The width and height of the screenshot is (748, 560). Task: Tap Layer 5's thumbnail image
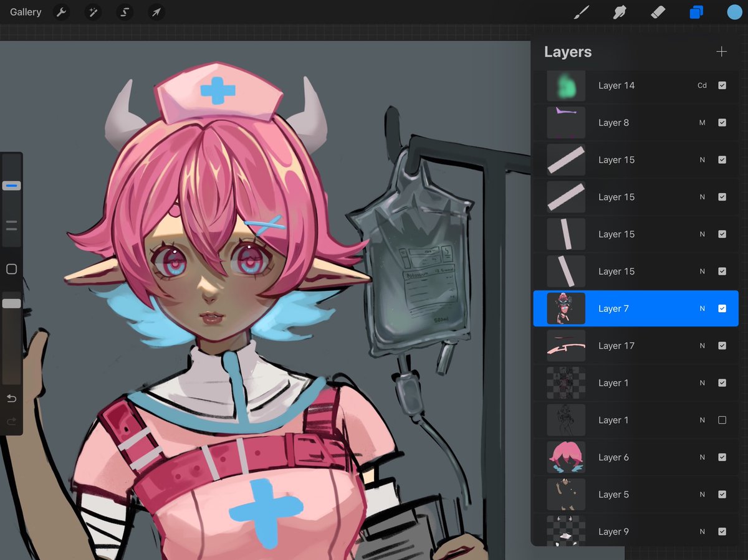pos(566,494)
